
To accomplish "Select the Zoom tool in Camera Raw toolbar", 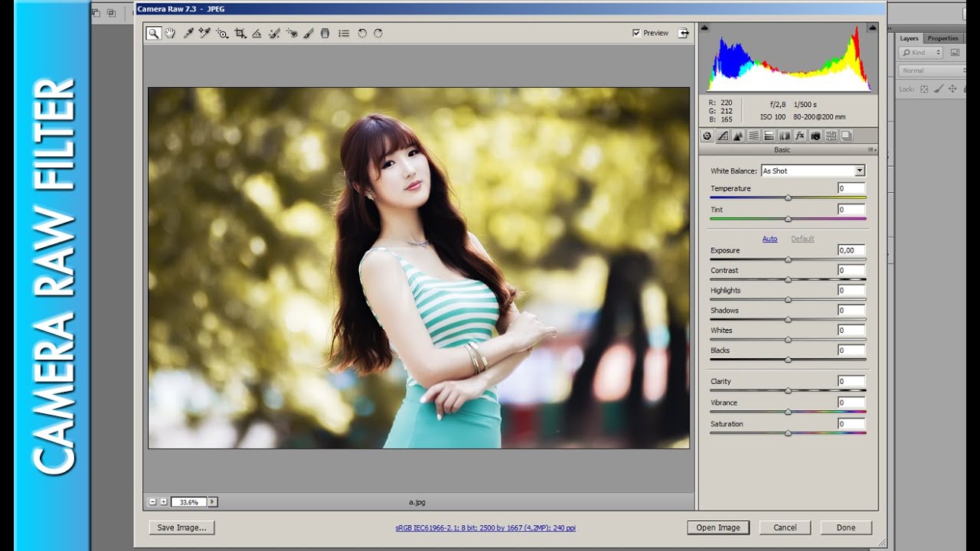I will (x=153, y=33).
